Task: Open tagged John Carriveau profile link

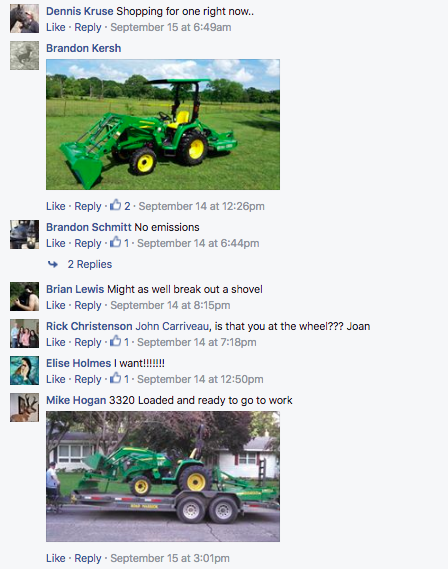Action: (172, 326)
